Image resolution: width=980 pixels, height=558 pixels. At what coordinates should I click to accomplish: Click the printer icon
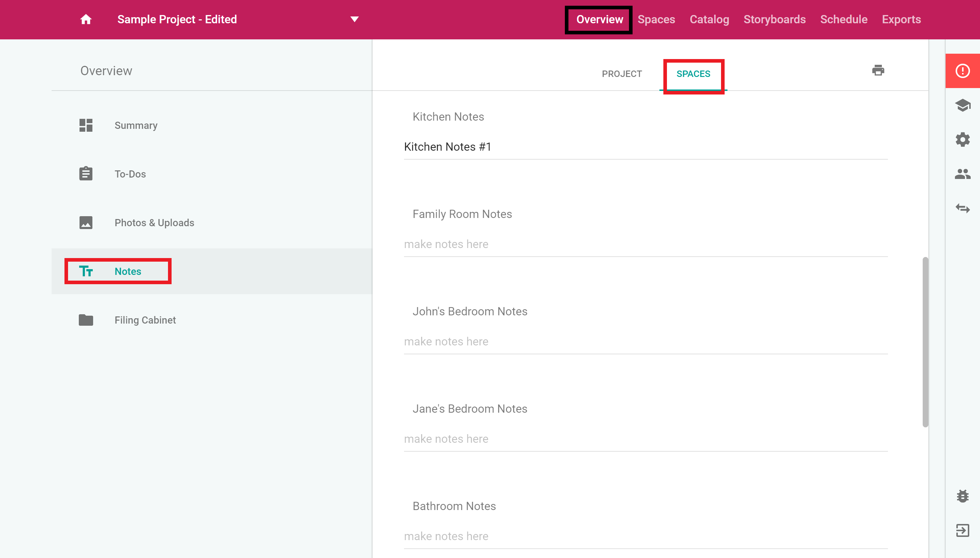click(x=878, y=71)
